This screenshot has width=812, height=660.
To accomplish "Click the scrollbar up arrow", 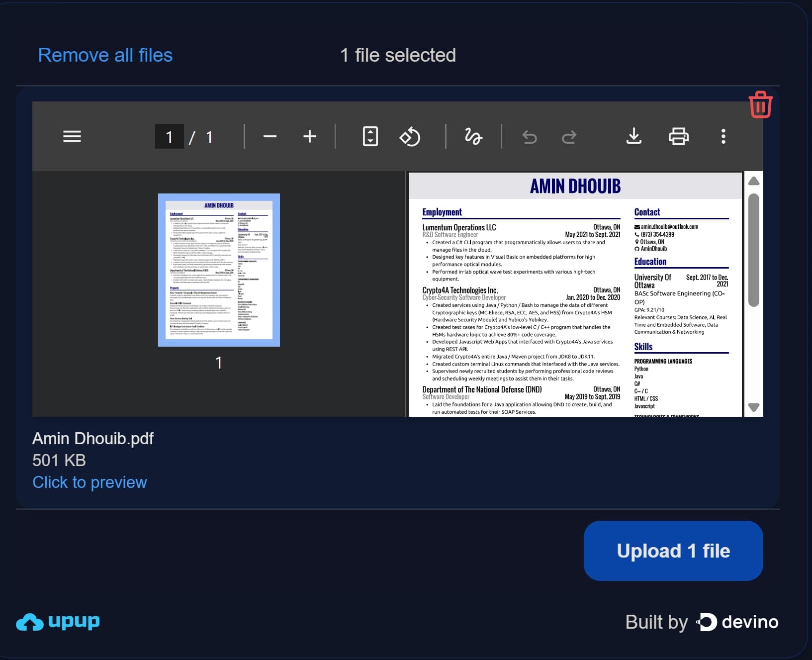I will [x=754, y=181].
